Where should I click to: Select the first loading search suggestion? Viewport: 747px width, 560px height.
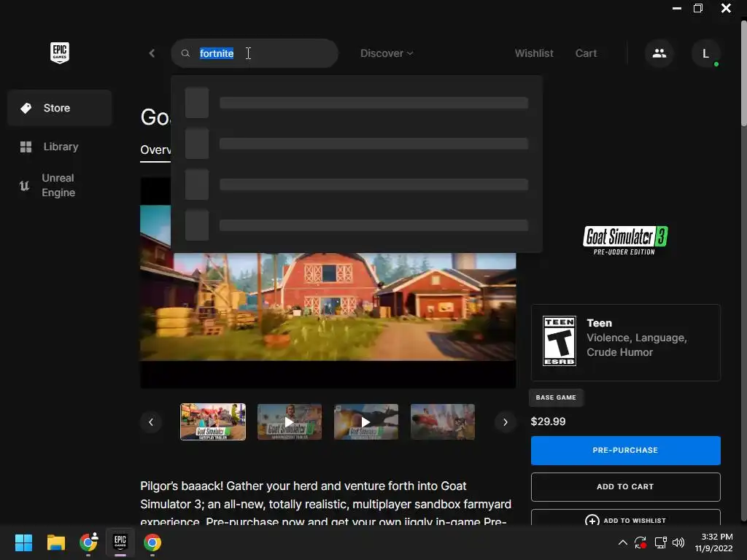(x=356, y=103)
